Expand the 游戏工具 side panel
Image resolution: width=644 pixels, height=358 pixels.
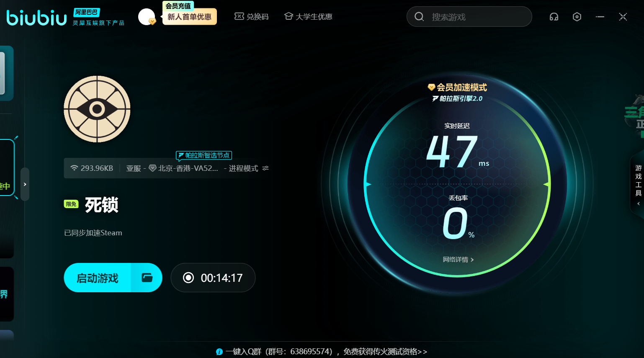tap(638, 185)
